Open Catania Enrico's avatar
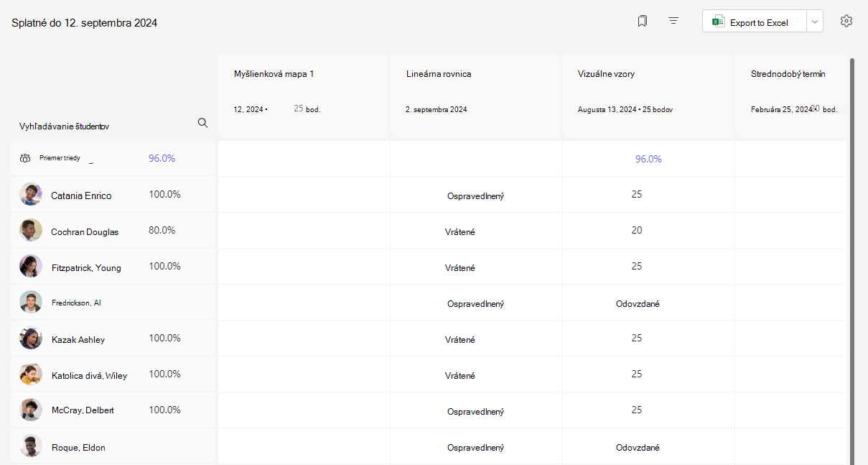The image size is (868, 465). 31,194
